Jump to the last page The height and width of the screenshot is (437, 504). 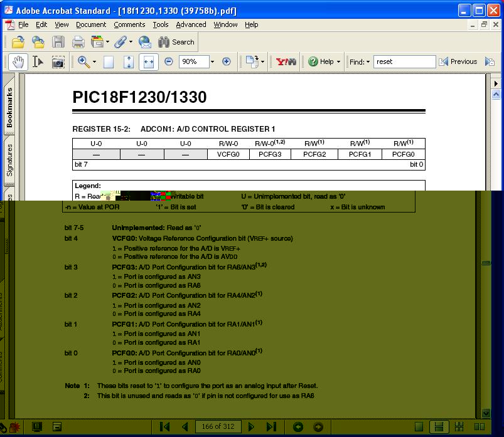(x=271, y=427)
